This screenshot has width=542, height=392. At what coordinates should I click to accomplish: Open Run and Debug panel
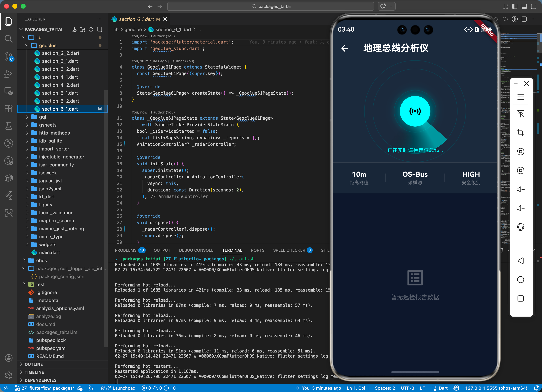(9, 74)
